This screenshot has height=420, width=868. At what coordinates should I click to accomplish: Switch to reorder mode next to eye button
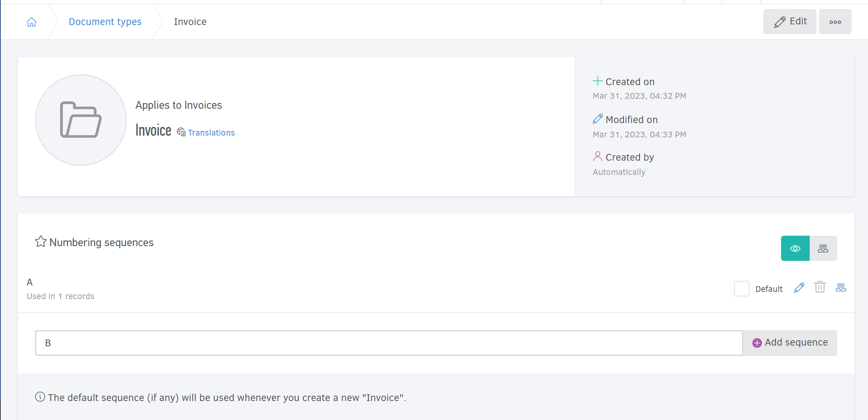tap(823, 248)
